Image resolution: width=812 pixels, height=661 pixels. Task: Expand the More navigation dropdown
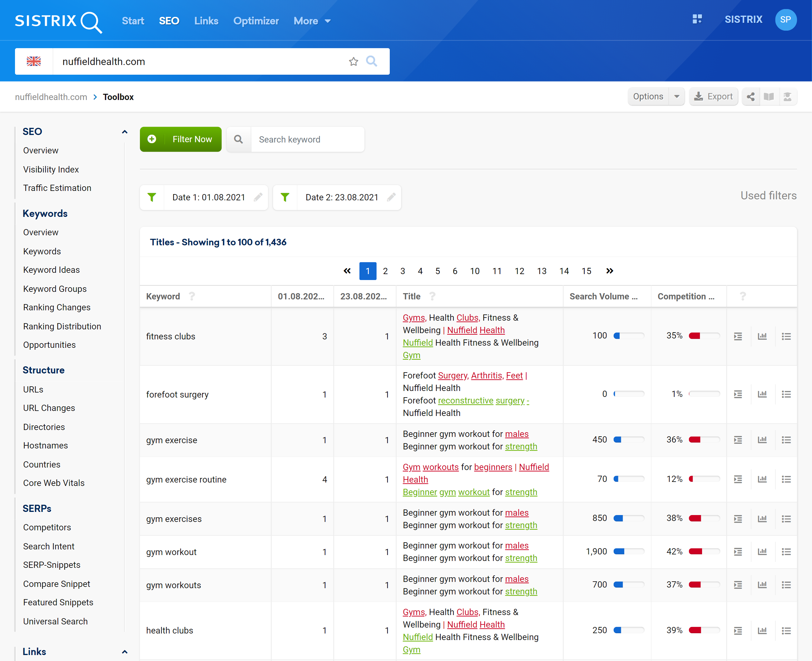(312, 21)
